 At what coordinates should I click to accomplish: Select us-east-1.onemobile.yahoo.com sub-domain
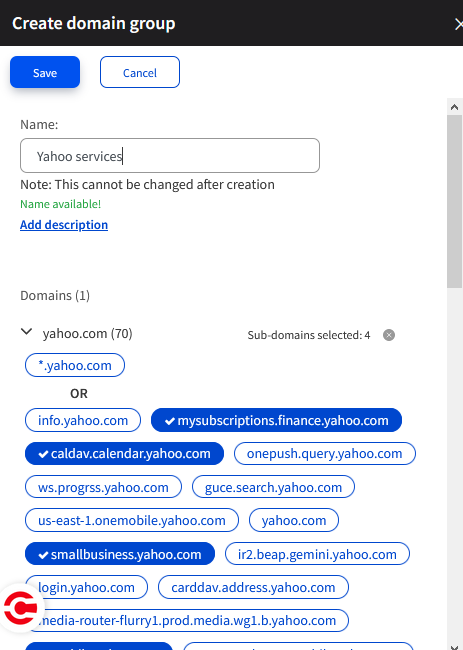132,520
